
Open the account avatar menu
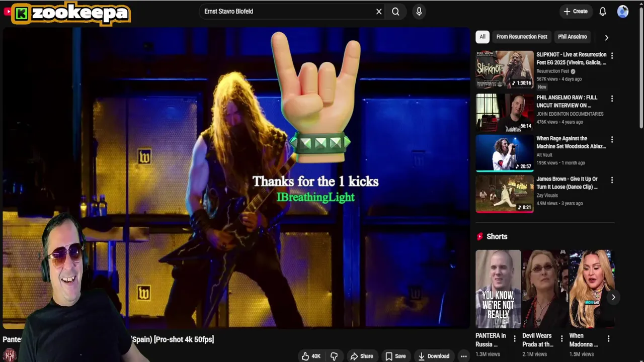point(623,12)
